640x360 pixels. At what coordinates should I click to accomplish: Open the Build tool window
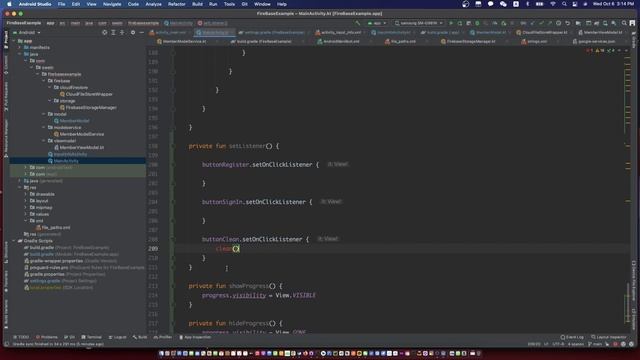coord(140,337)
